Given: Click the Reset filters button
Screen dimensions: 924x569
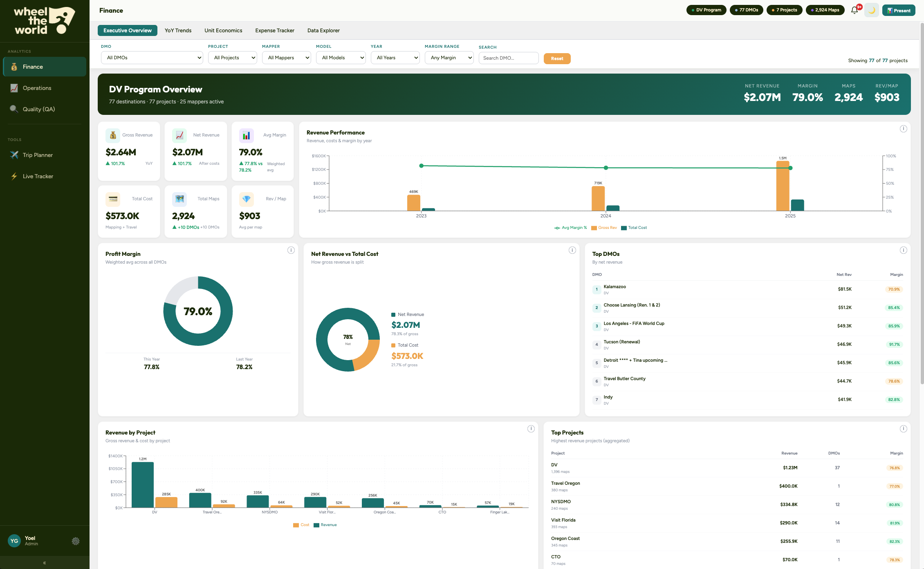Looking at the screenshot, I should 557,58.
